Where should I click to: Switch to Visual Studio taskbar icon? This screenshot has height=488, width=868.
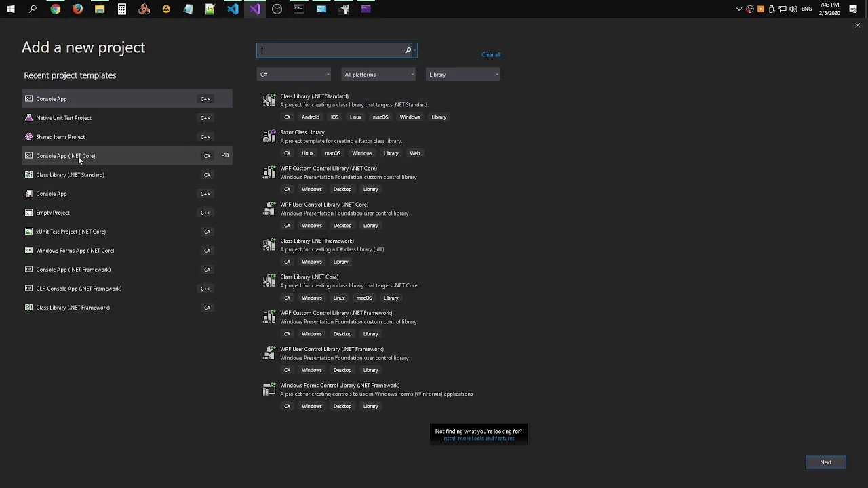click(255, 9)
